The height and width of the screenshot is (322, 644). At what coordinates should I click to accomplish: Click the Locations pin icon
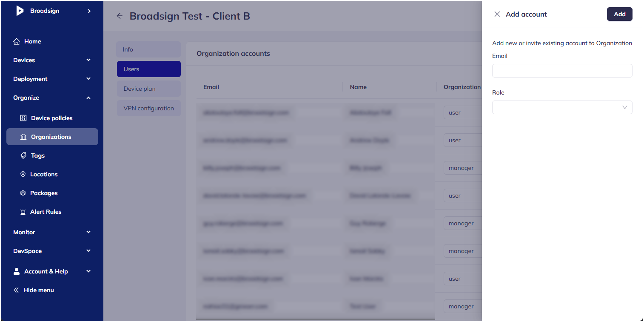click(23, 174)
